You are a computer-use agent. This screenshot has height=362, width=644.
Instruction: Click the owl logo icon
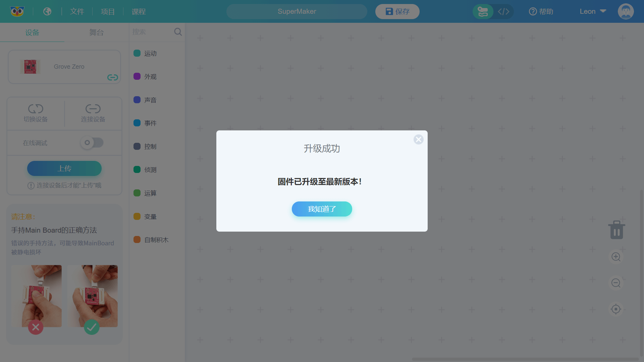(x=17, y=11)
